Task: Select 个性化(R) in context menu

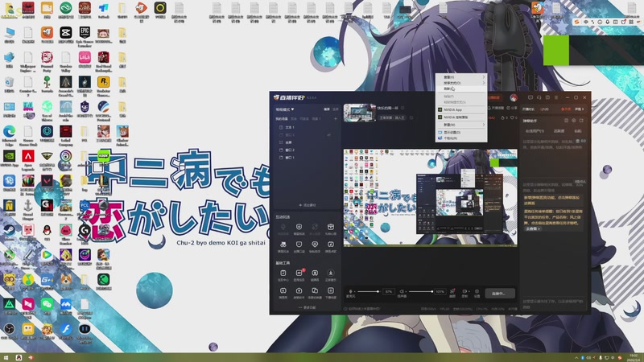Action: 461,138
